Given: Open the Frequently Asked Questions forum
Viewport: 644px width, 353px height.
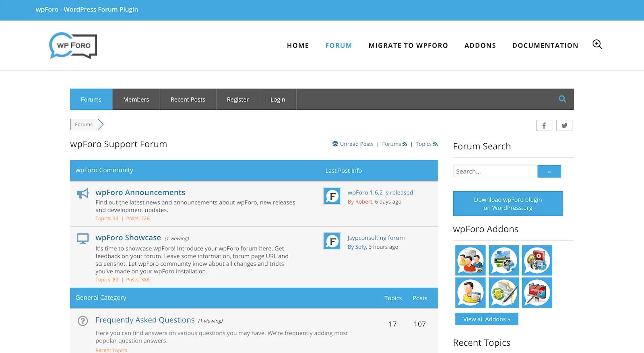Looking at the screenshot, I should (x=145, y=320).
